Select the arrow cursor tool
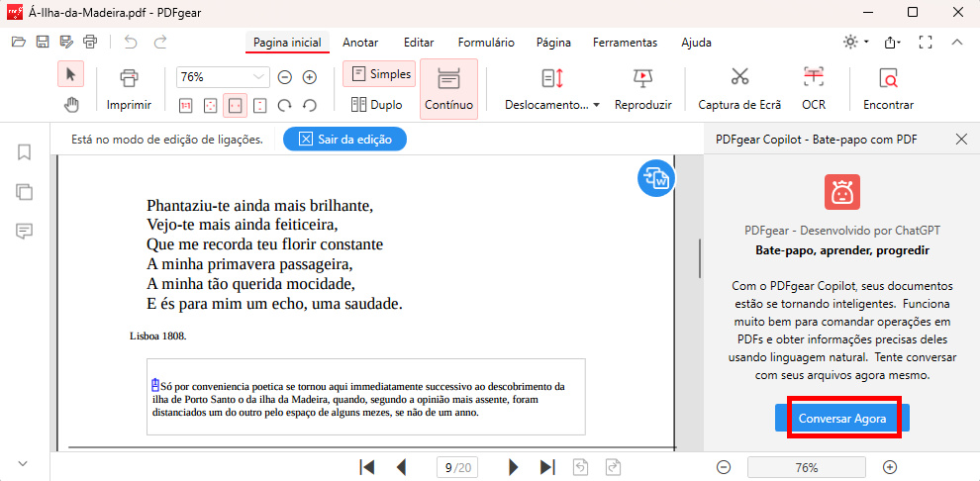The width and height of the screenshot is (980, 481). 70,75
